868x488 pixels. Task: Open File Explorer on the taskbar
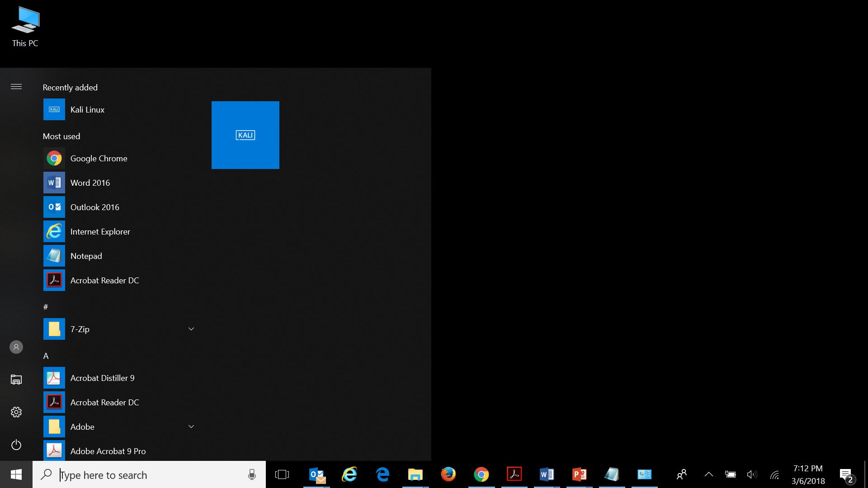415,474
